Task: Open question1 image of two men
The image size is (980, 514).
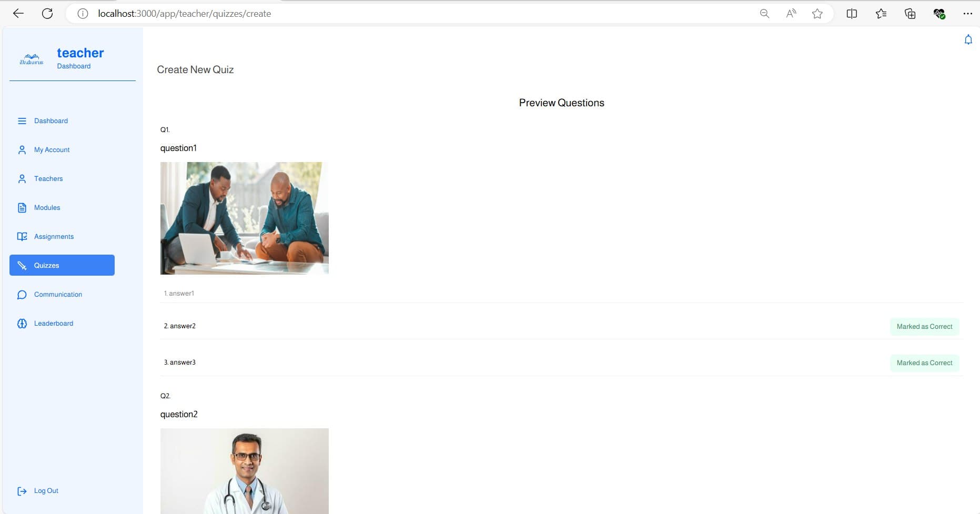Action: (x=245, y=218)
